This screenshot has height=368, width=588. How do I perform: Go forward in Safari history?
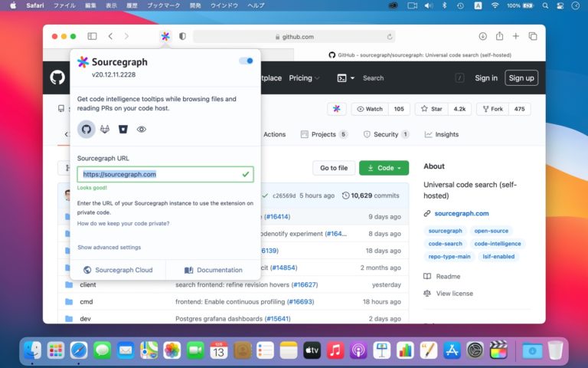126,37
